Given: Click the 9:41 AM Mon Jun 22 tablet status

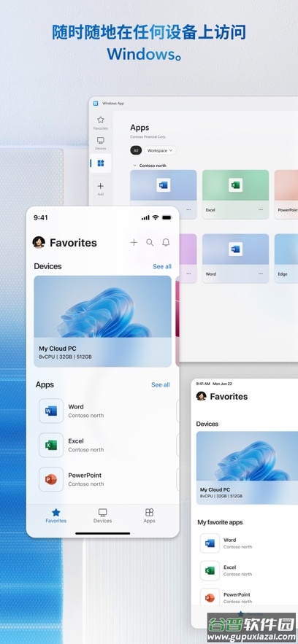Looking at the screenshot, I should pyautogui.click(x=214, y=384).
